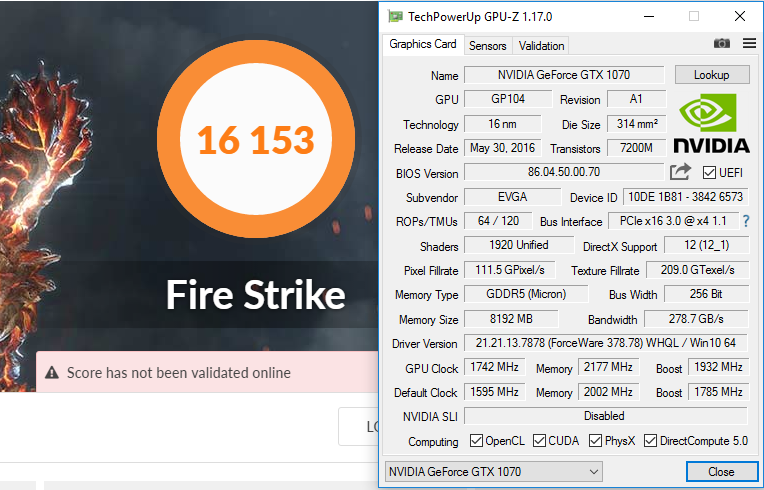Image resolution: width=764 pixels, height=490 pixels.
Task: Toggle the DirectCompute 5.0 checkbox
Action: click(650, 441)
